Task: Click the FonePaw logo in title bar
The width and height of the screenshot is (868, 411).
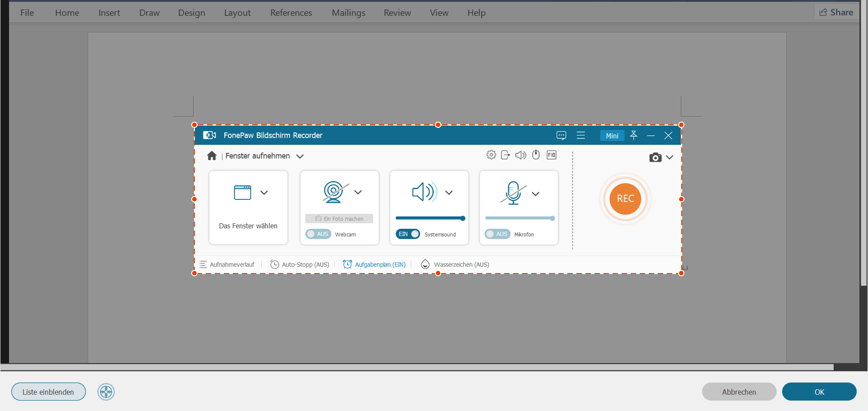Action: [209, 135]
